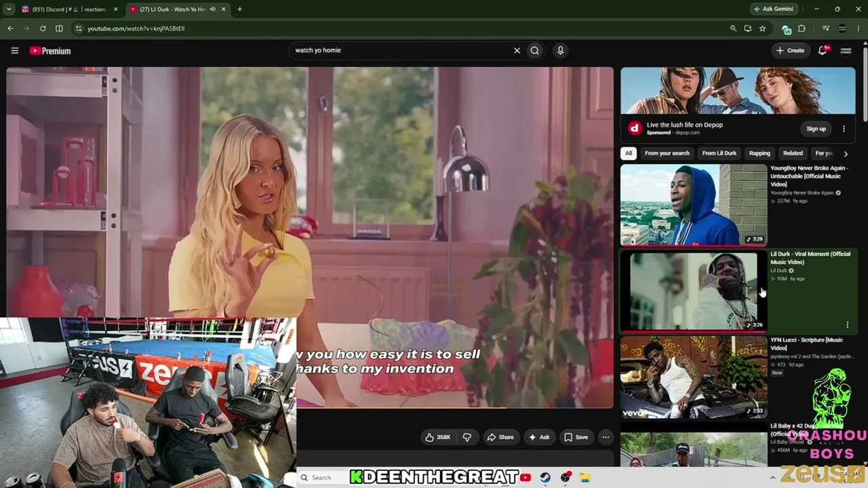Click the Ask Gemini button
This screenshot has height=488, width=868.
pos(773,9)
